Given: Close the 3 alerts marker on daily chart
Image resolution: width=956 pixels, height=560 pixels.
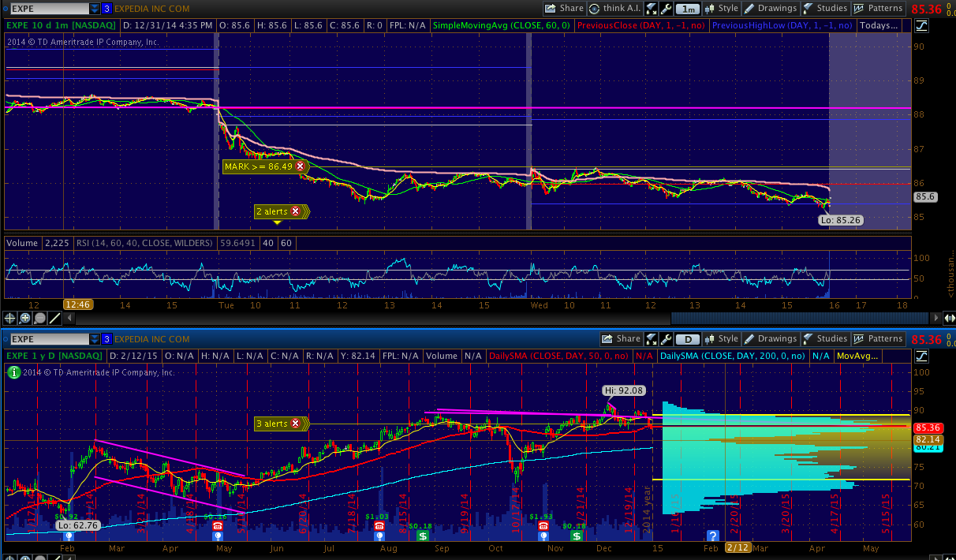Looking at the screenshot, I should tap(296, 424).
